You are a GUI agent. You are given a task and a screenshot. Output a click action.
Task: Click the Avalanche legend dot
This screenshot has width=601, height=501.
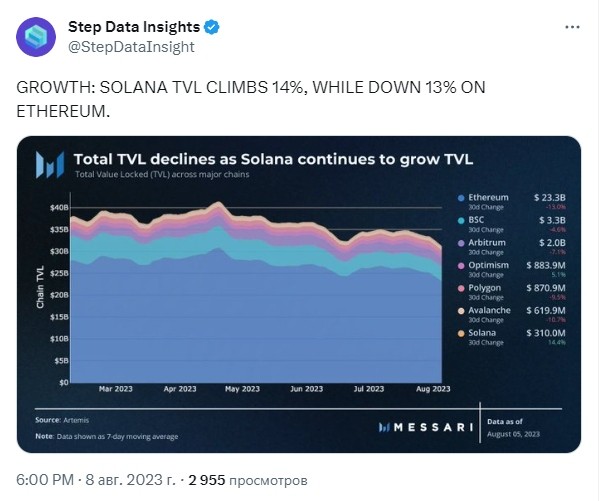coord(461,311)
